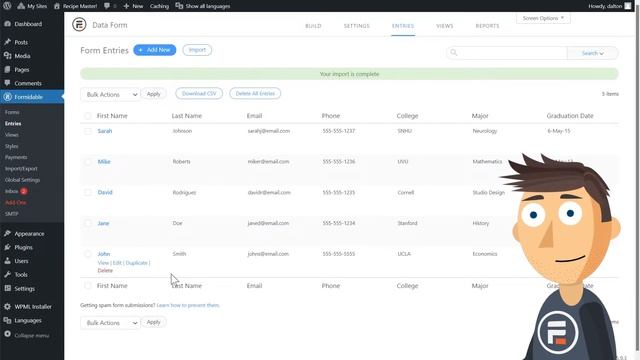Image resolution: width=640 pixels, height=360 pixels.
Task: Click Show all languages in admin bar
Action: tap(203, 6)
